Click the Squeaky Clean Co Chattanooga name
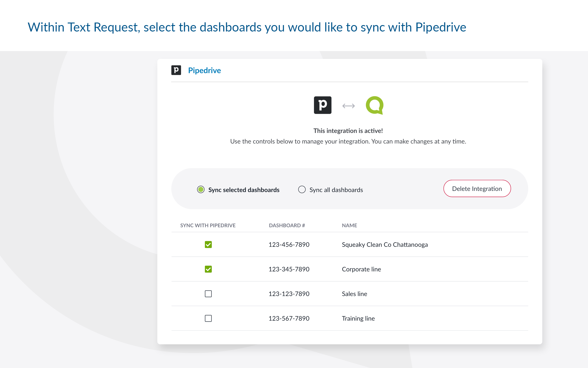 pyautogui.click(x=385, y=244)
